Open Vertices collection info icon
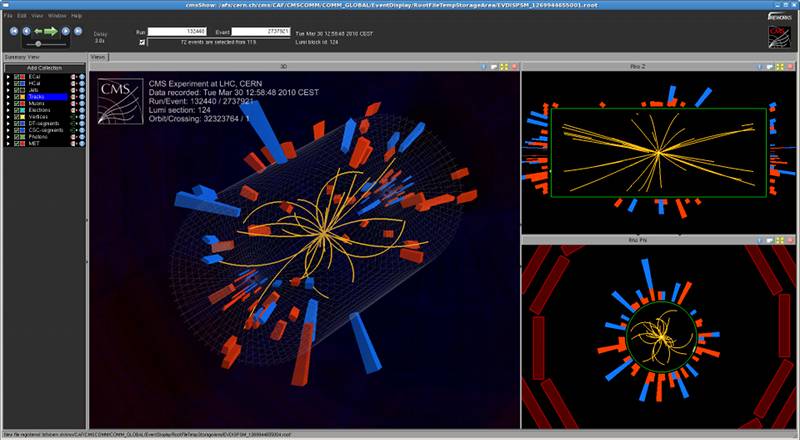This screenshot has width=800, height=440. (82, 117)
